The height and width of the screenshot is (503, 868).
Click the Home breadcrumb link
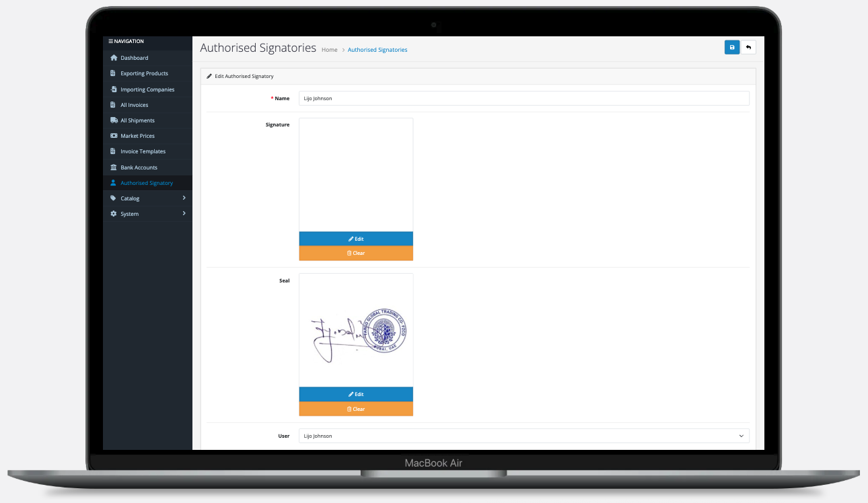pos(329,50)
